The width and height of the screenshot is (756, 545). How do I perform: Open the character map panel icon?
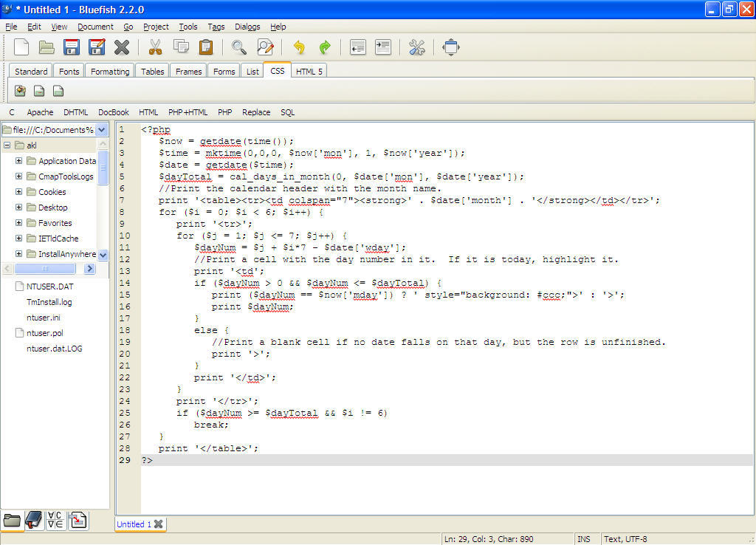(55, 521)
